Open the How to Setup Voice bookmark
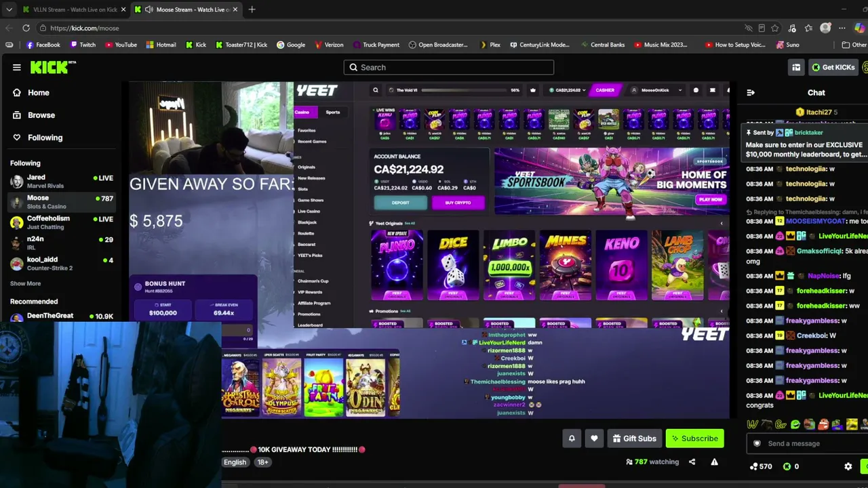Image resolution: width=868 pixels, height=488 pixels. tap(735, 45)
